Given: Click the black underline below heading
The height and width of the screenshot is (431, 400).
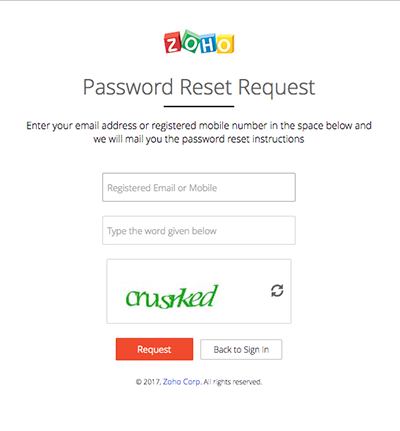Looking at the screenshot, I should tap(199, 106).
